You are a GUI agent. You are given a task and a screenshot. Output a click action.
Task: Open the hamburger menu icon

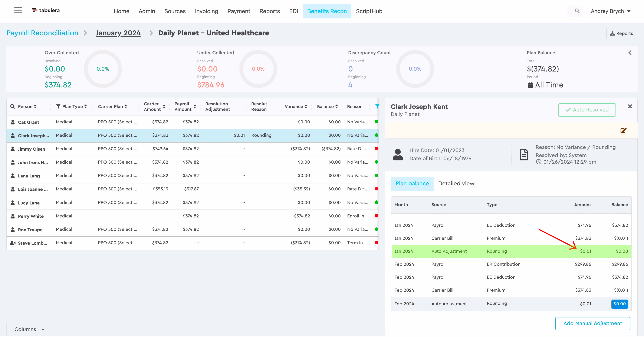pyautogui.click(x=18, y=10)
